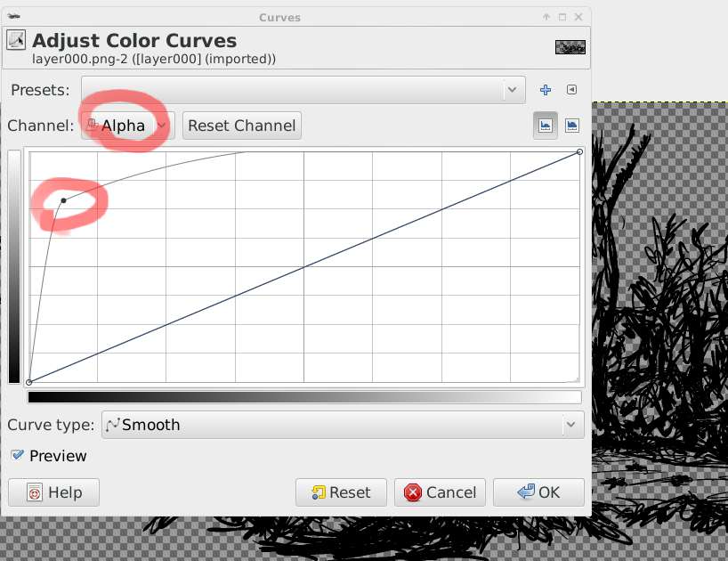The image size is (728, 561).
Task: Open the presets menu arrow icon
Action: pyautogui.click(x=572, y=90)
